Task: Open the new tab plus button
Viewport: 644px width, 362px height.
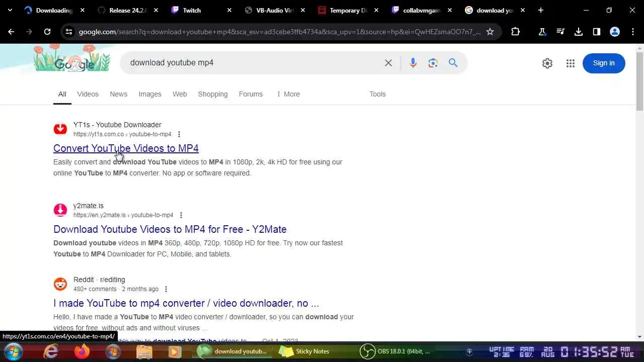Action: [541, 10]
